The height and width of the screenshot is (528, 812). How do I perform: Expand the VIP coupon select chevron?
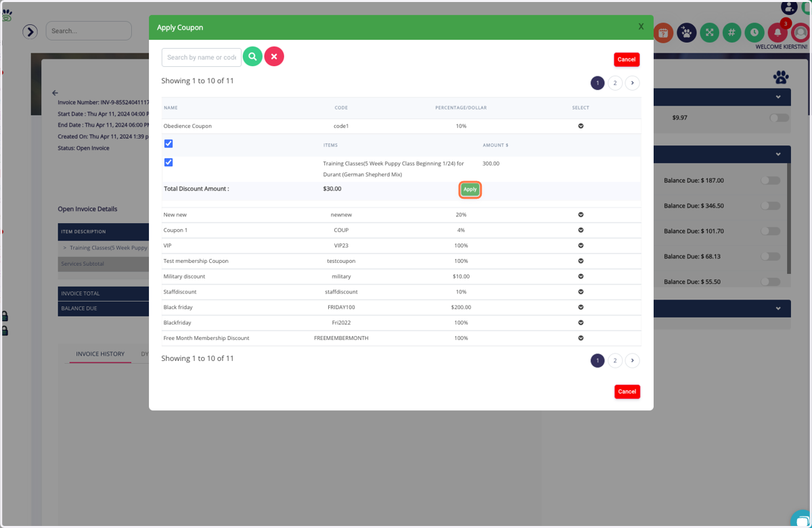click(x=581, y=245)
